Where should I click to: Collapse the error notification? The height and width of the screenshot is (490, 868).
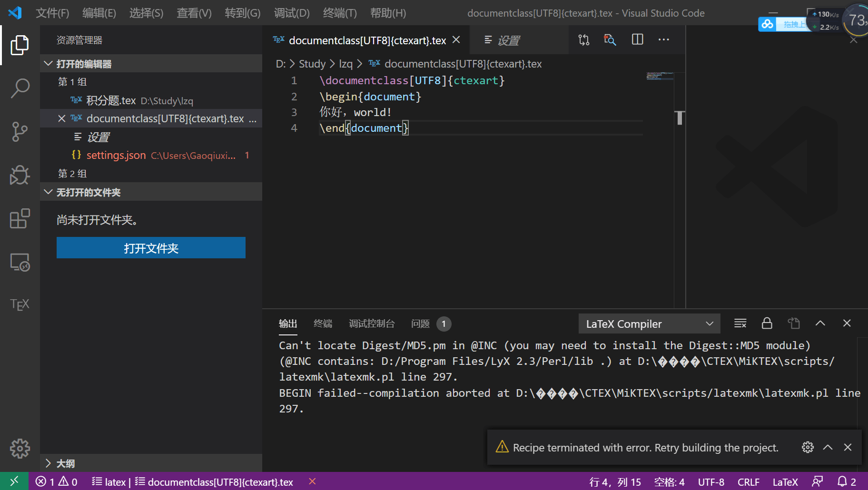pyautogui.click(x=828, y=447)
